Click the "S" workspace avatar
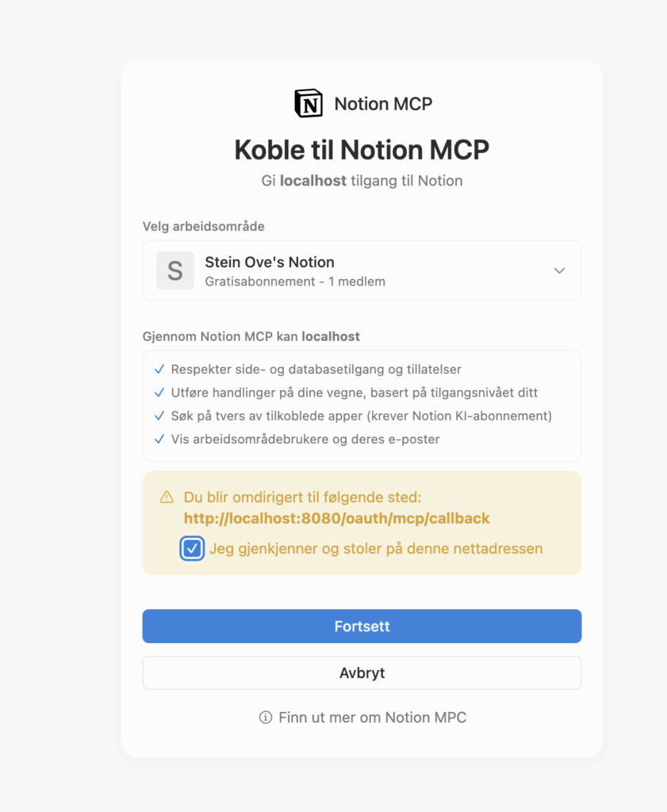 175,270
